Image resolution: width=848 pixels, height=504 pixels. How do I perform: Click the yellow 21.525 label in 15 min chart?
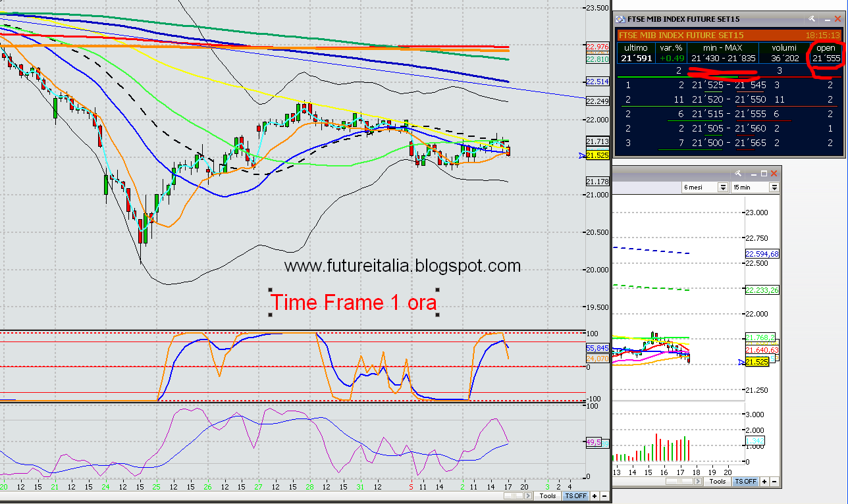pos(758,363)
